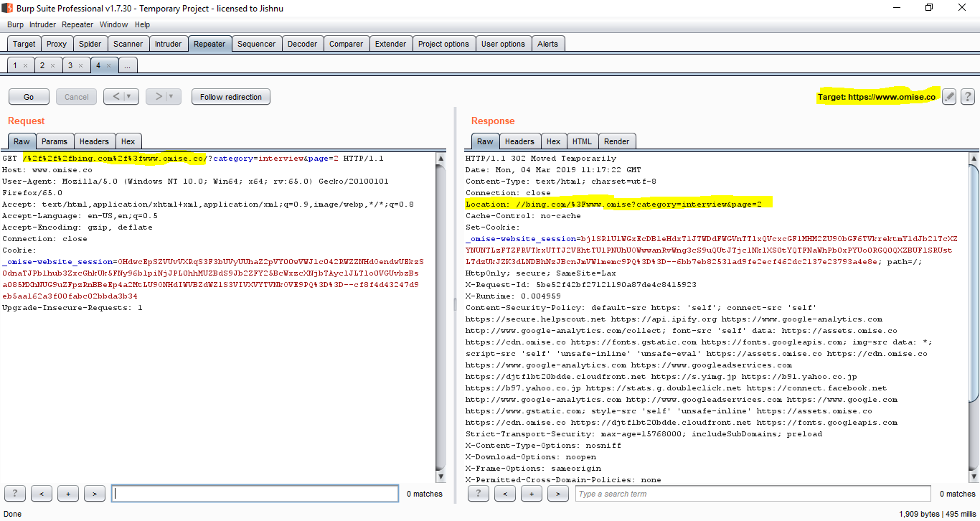Click 'Upgrade-Insecure-Requests: 1' request line
Viewport: 980px width, 521px height.
click(72, 308)
